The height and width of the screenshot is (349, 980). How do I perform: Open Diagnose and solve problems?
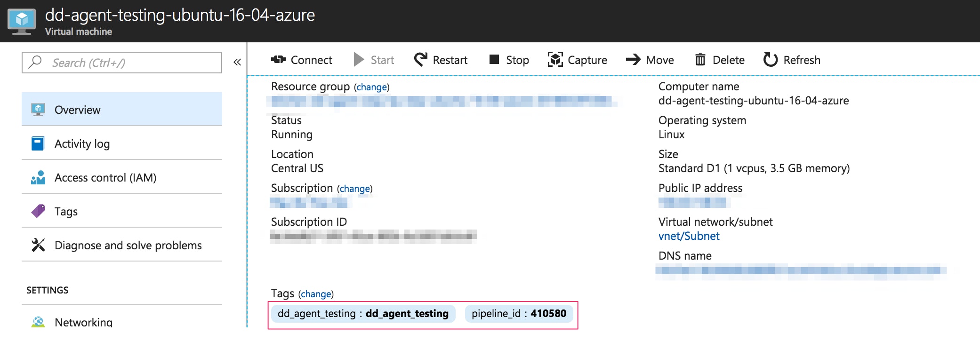(x=128, y=245)
